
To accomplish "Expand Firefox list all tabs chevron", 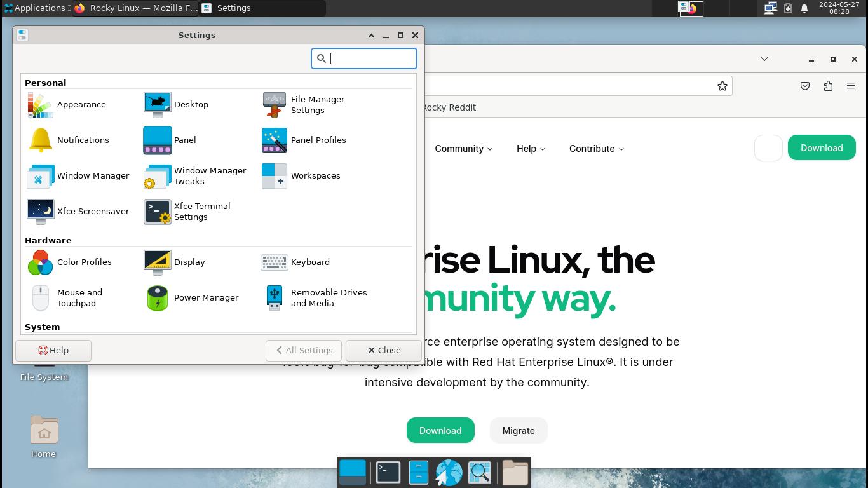I will click(x=764, y=59).
